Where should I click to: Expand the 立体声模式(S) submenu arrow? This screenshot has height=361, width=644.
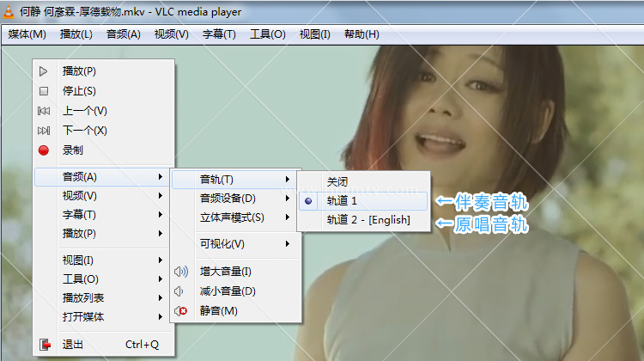pyautogui.click(x=288, y=217)
